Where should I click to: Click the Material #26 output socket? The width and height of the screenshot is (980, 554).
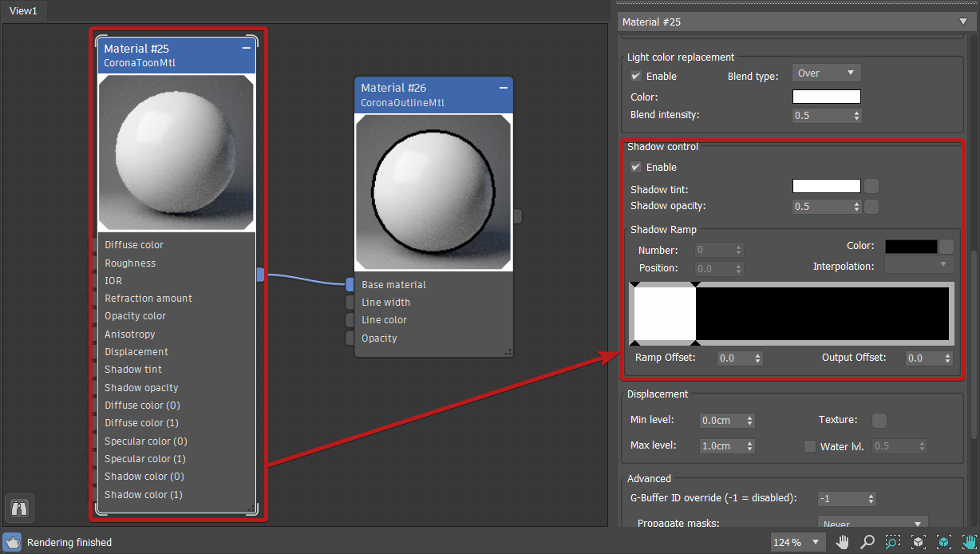(x=518, y=216)
